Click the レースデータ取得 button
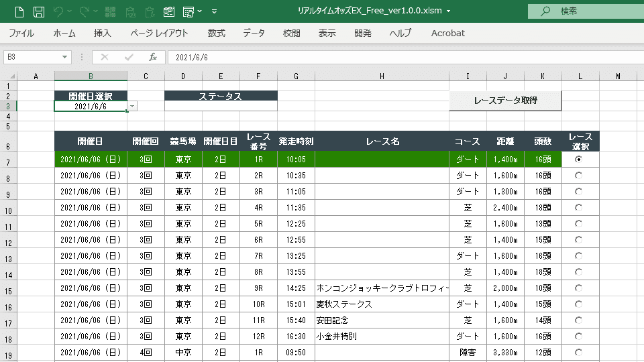The image size is (644, 362). point(505,101)
